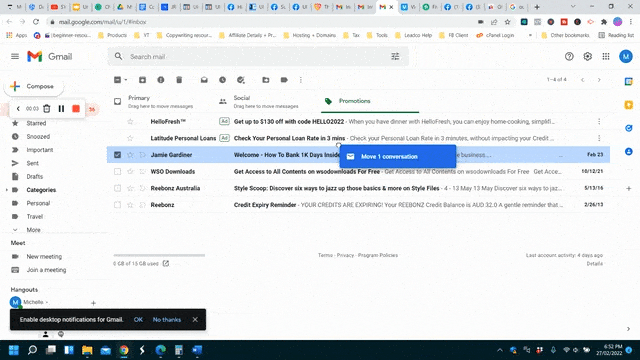Viewport: 640px width, 360px height.
Task: Open the Program Policies link
Action: click(x=378, y=255)
